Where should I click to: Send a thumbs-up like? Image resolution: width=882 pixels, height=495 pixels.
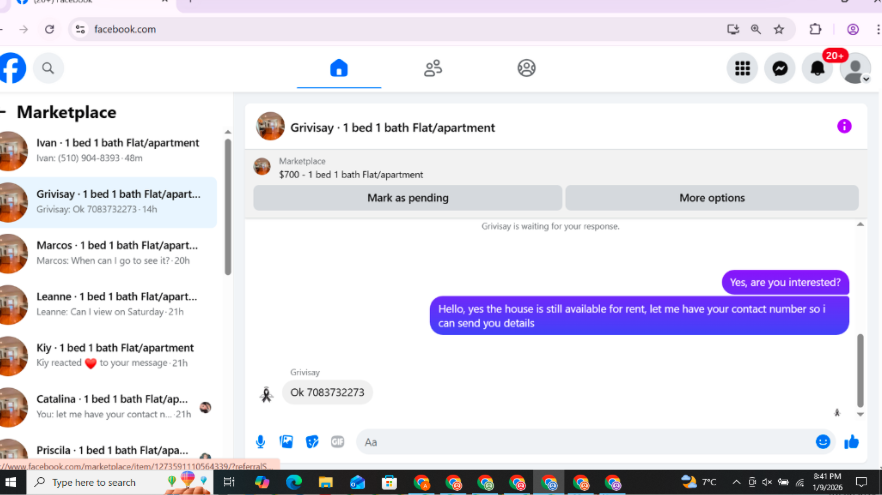[852, 442]
